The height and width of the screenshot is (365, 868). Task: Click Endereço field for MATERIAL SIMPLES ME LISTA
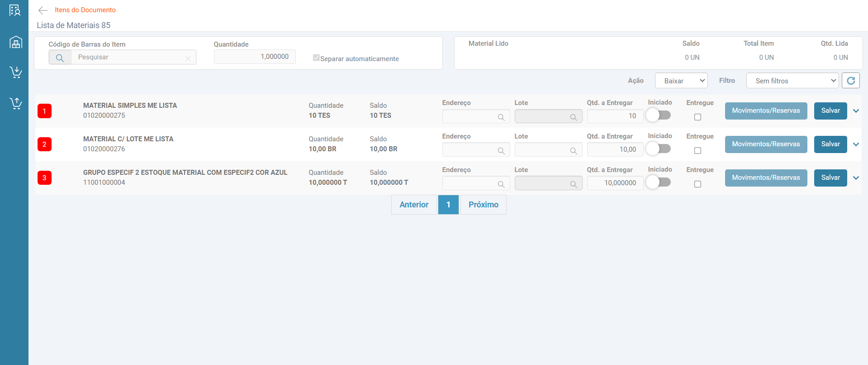[470, 116]
